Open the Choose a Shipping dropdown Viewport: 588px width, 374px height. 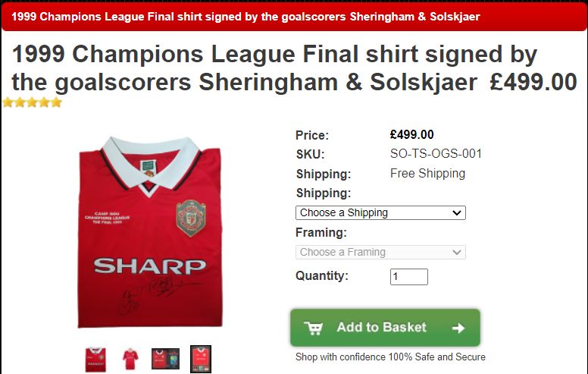[x=380, y=212]
